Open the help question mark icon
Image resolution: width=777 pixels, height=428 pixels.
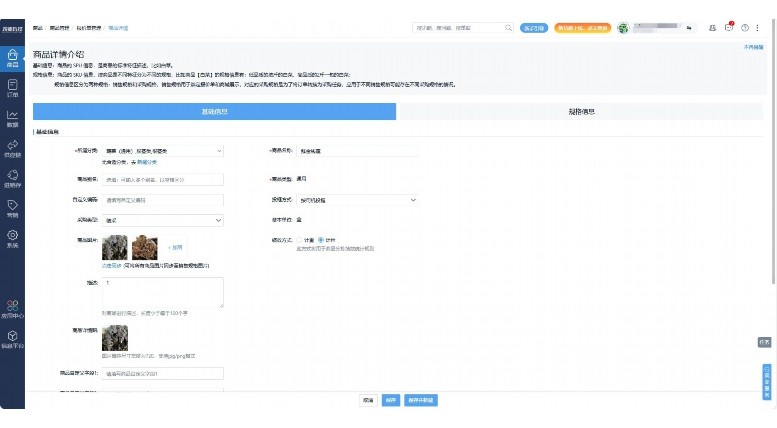pyautogui.click(x=745, y=28)
